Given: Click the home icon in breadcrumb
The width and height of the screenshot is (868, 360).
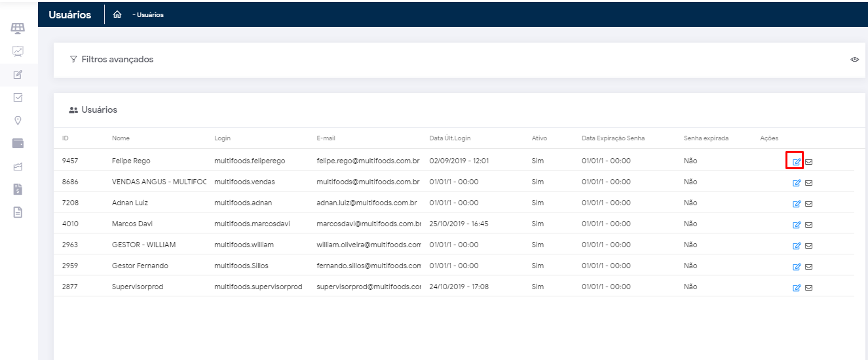Looking at the screenshot, I should 117,14.
